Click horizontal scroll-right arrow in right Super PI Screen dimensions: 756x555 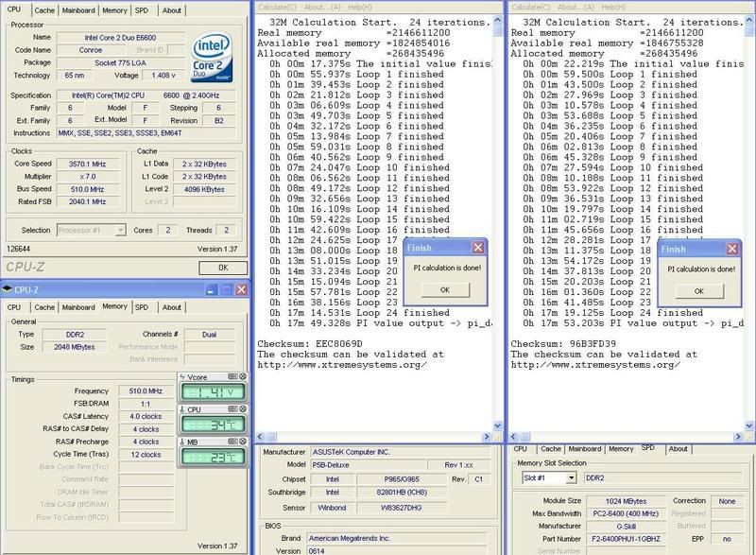tap(738, 437)
